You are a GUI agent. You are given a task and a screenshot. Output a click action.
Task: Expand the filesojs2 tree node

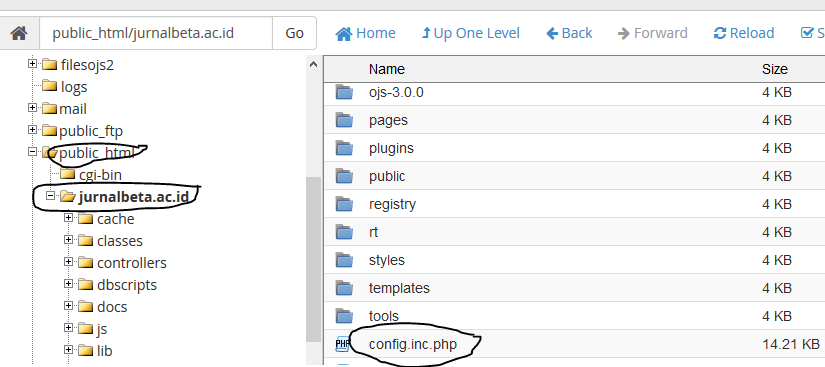[33, 64]
